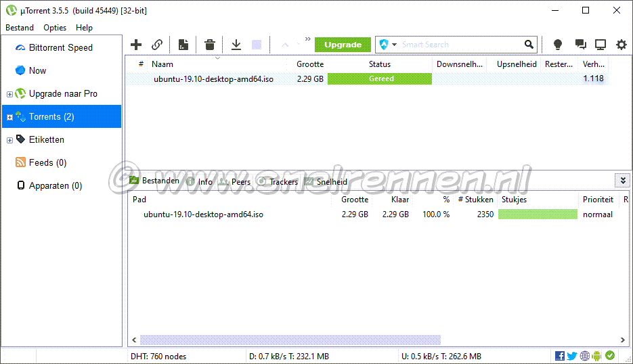This screenshot has height=364, width=633.
Task: Sort files by the Pad column
Action: tap(139, 200)
